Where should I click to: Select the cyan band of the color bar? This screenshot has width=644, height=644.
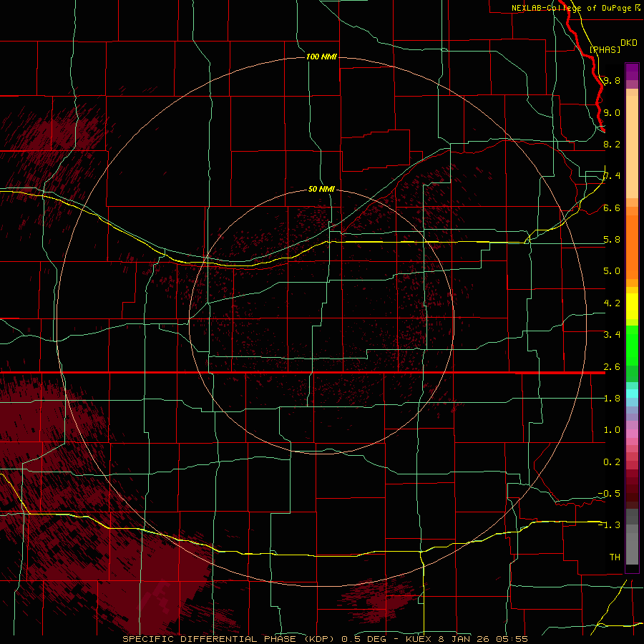pyautogui.click(x=632, y=394)
